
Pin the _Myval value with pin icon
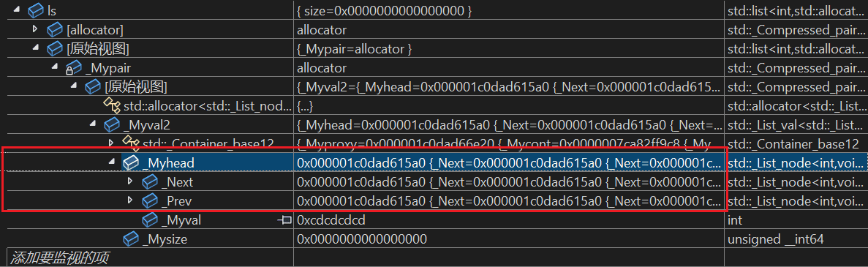pos(284,220)
